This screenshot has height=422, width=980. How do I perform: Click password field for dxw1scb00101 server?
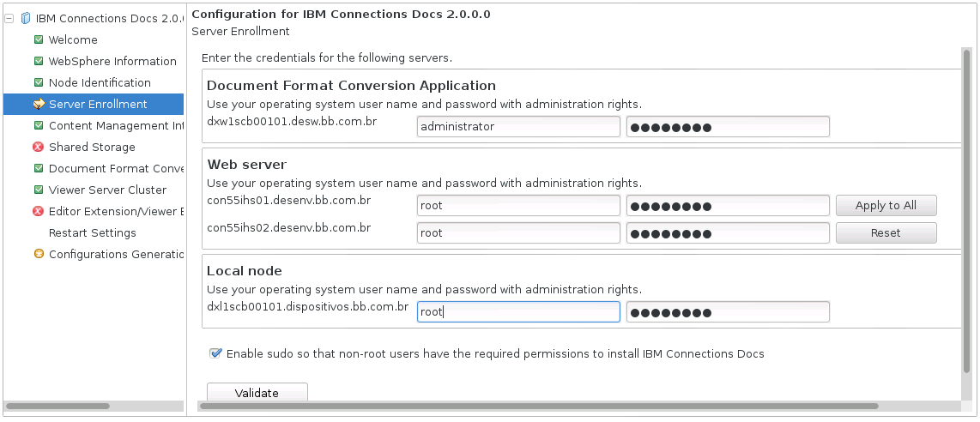[x=728, y=126]
